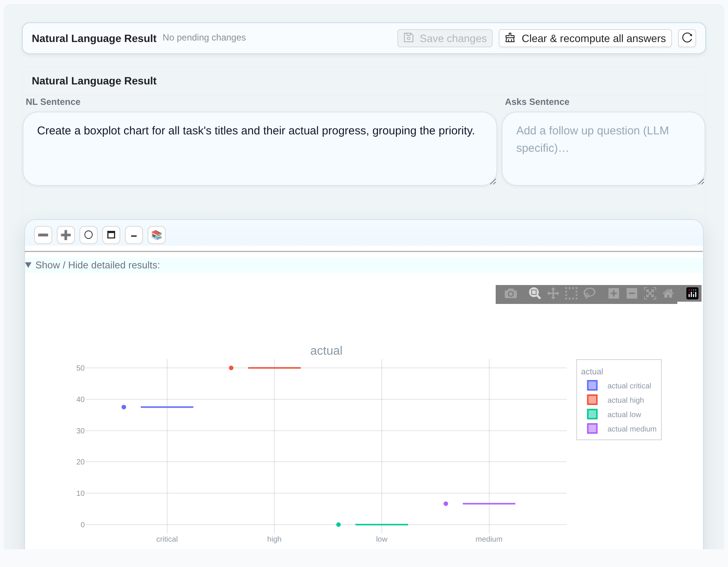
Task: Click the blue critical median line
Action: 167,407
